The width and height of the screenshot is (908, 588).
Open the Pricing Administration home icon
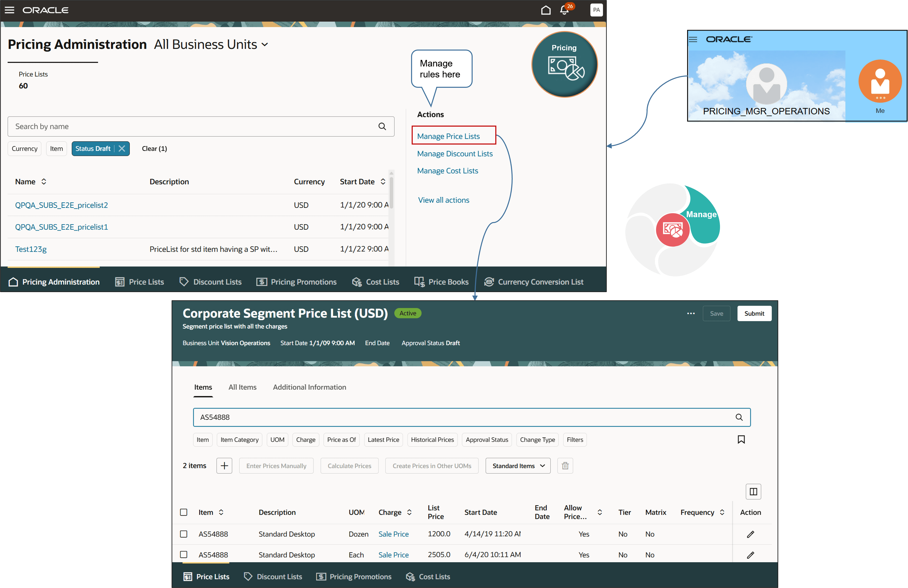point(54,281)
